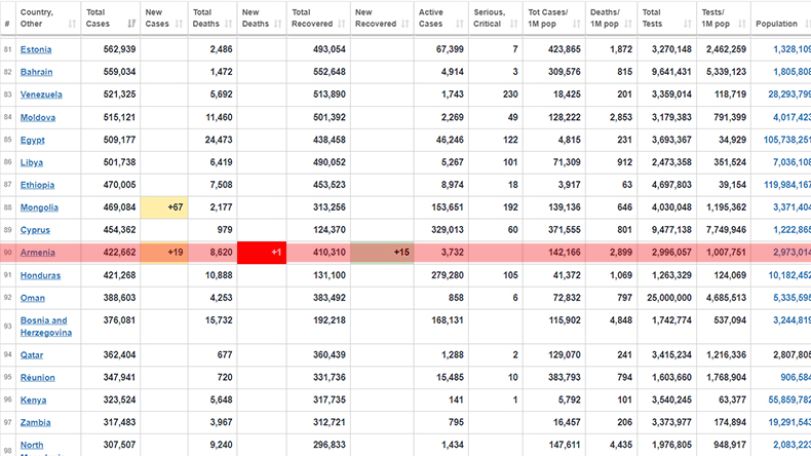This screenshot has width=811, height=456.
Task: Open the Moldova country link
Action: pos(38,117)
